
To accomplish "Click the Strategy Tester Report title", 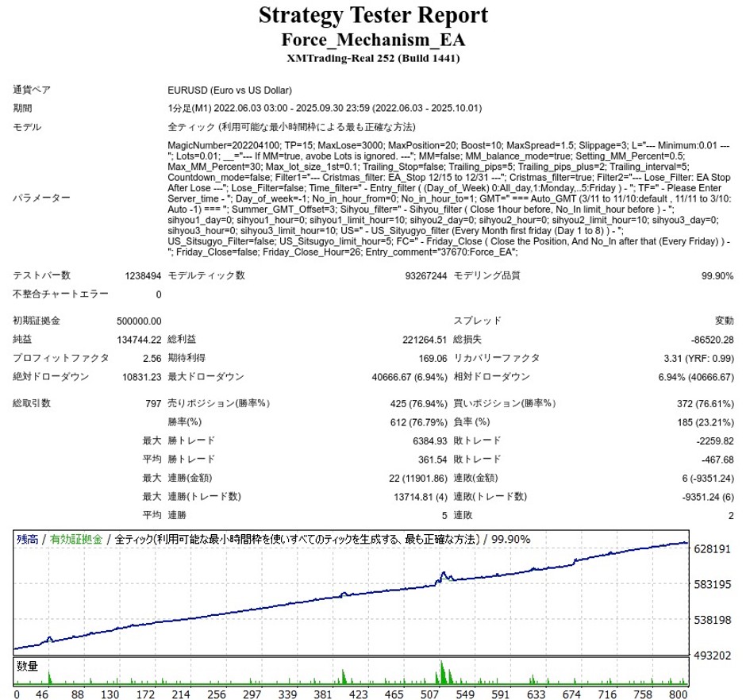I will pos(373,15).
